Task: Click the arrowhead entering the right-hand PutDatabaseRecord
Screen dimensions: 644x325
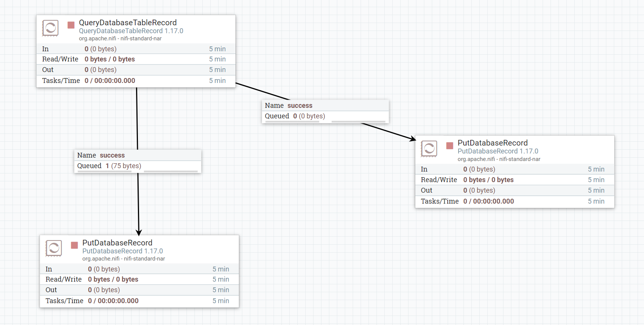Action: tap(412, 139)
